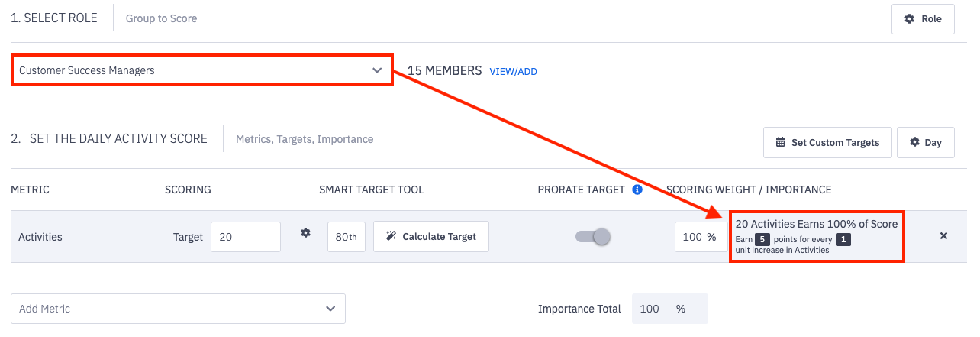Click the Importance Total field
The width and height of the screenshot is (980, 337).
669,309
